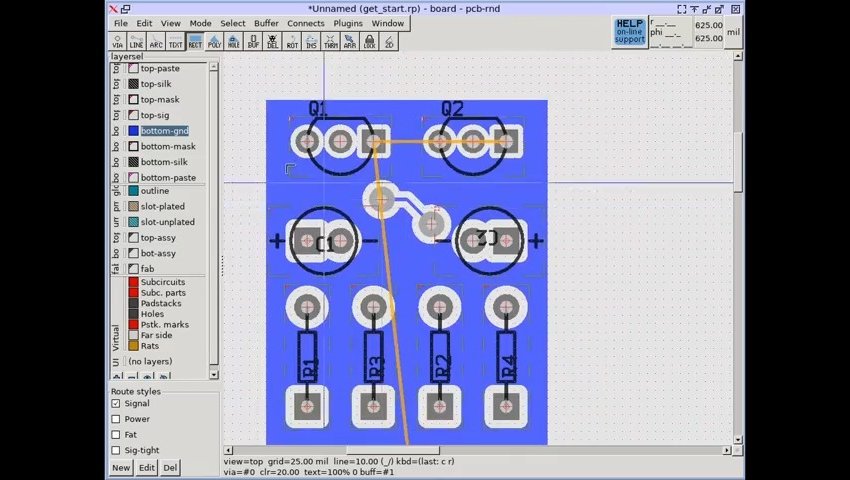Select the ROT rotate tool
This screenshot has width=850, height=480.
point(292,42)
